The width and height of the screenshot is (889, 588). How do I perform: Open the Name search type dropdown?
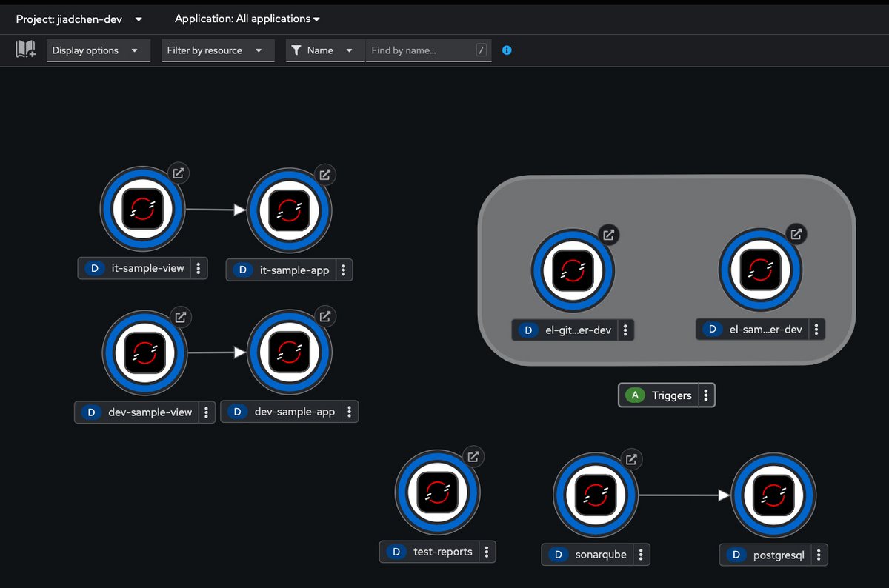coord(324,50)
